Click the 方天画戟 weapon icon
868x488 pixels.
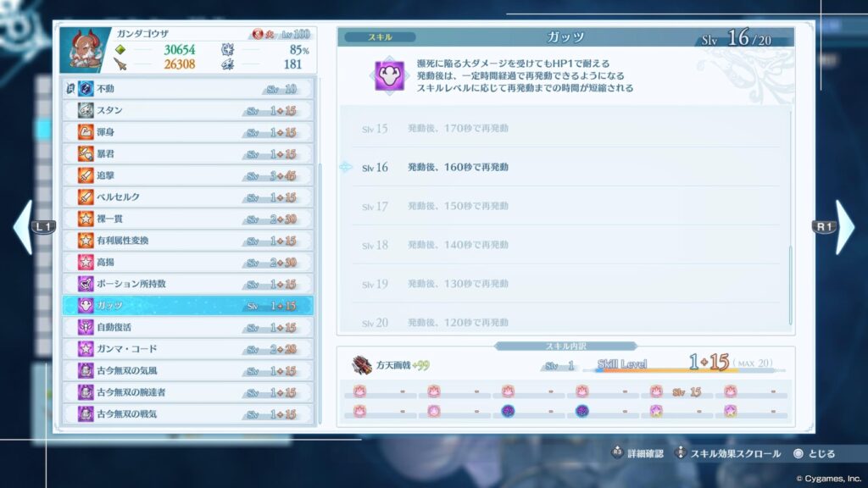coord(362,365)
